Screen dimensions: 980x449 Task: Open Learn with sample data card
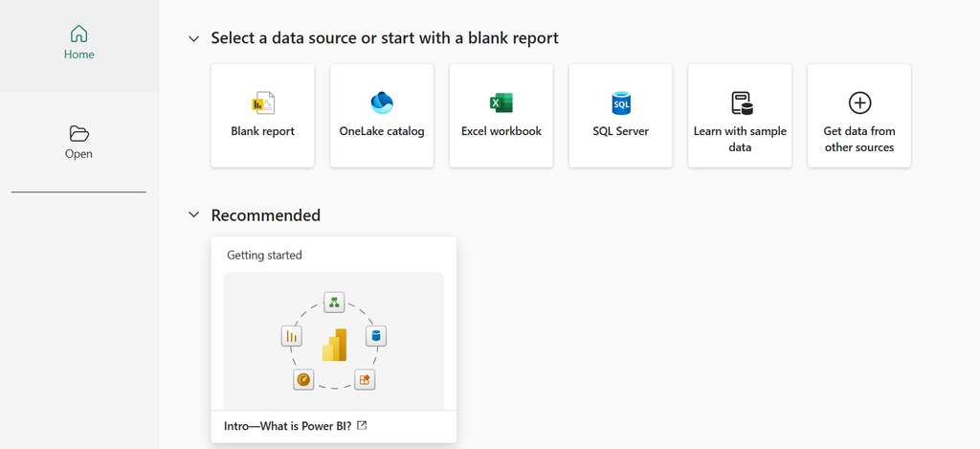coord(740,116)
